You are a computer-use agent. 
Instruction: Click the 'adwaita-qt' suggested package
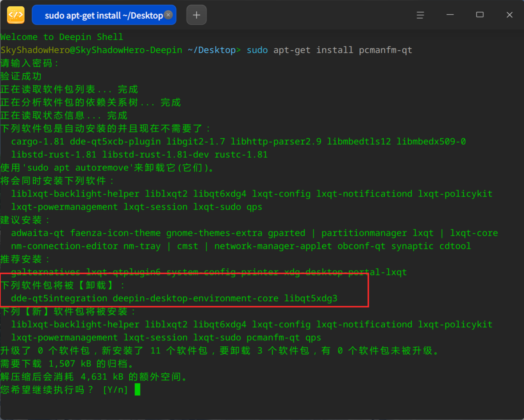point(38,233)
